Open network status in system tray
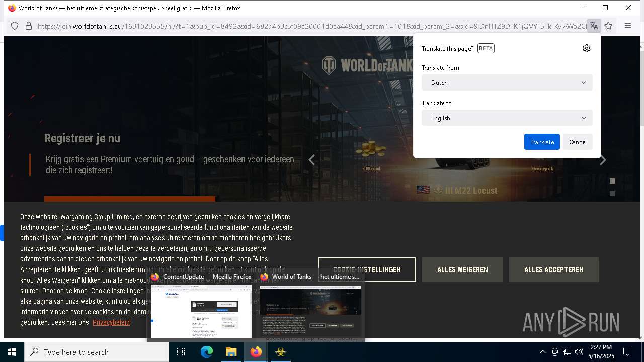 567,352
